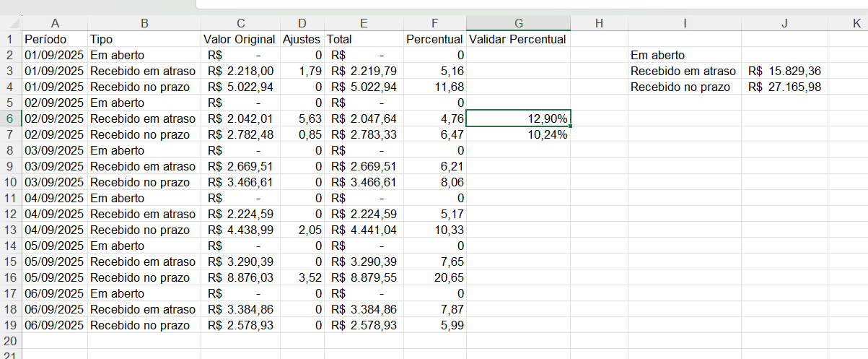868x359 pixels.
Task: Click the 'Ajustes' header cell
Action: 302,39
